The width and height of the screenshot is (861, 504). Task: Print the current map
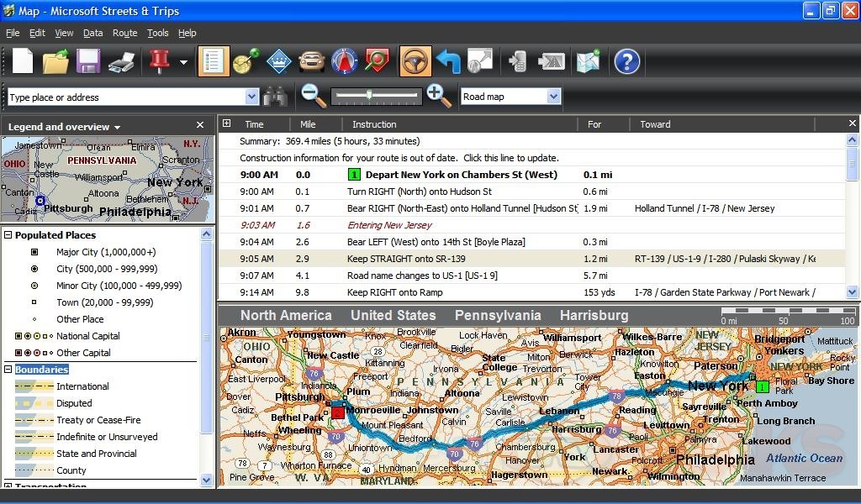122,60
